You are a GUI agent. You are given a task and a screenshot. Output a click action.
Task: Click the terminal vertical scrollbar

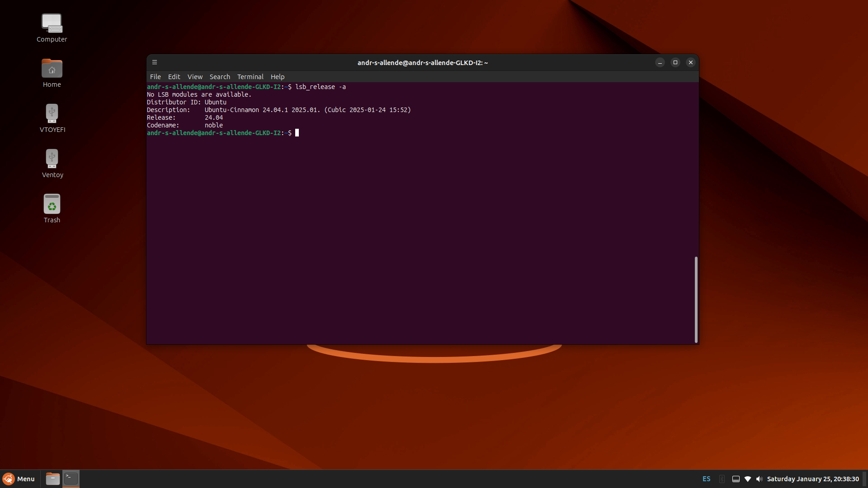point(696,299)
